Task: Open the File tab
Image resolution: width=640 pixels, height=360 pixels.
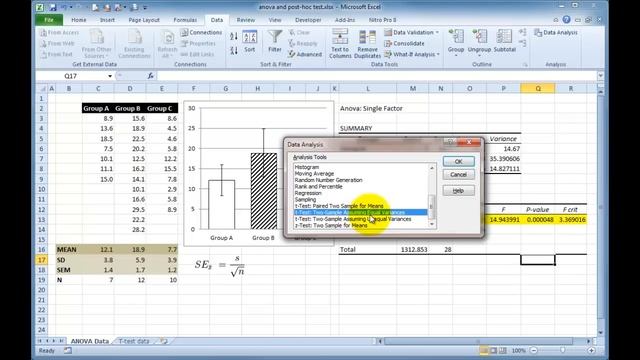Action: (49, 20)
